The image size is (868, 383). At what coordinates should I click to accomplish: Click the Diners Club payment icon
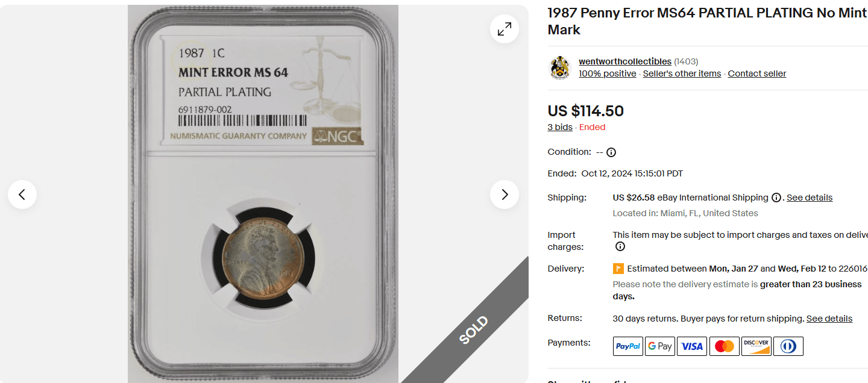pos(788,346)
